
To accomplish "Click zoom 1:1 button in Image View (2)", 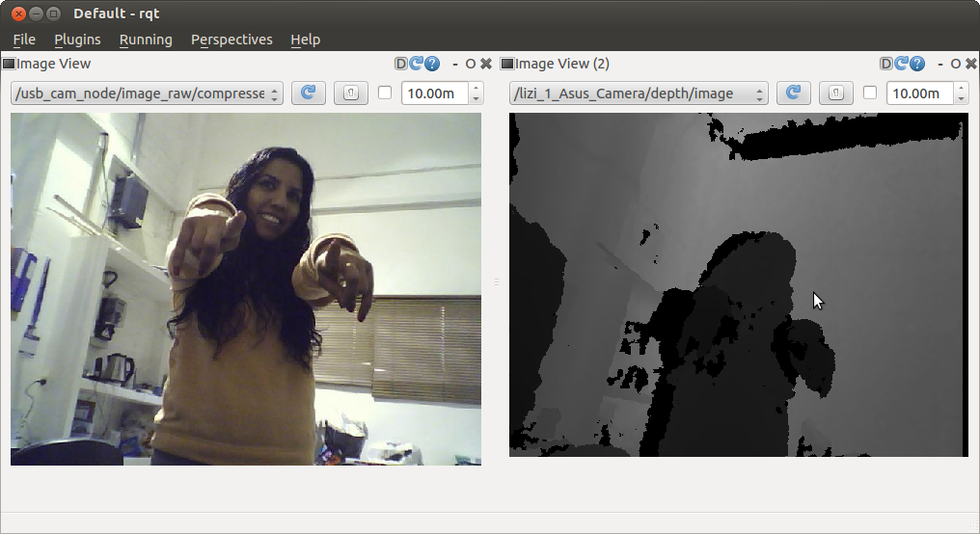I will point(835,93).
